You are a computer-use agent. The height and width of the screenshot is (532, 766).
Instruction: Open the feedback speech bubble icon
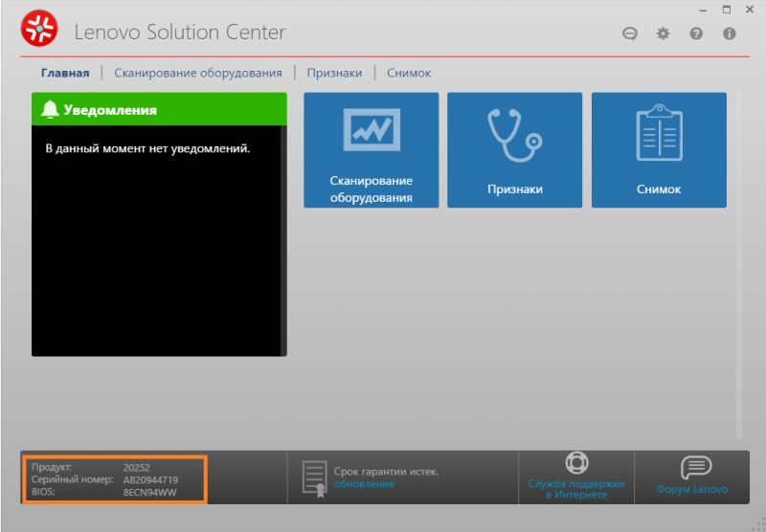tap(630, 33)
